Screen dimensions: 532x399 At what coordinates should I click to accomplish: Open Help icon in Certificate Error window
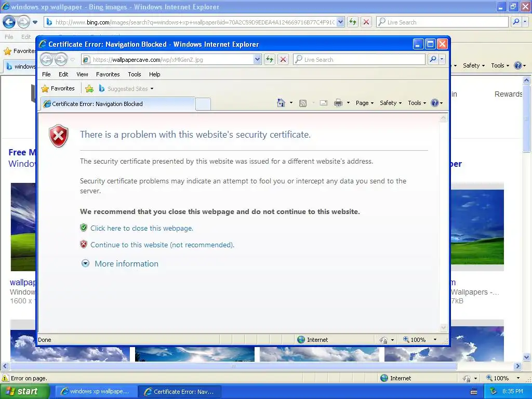pos(435,103)
